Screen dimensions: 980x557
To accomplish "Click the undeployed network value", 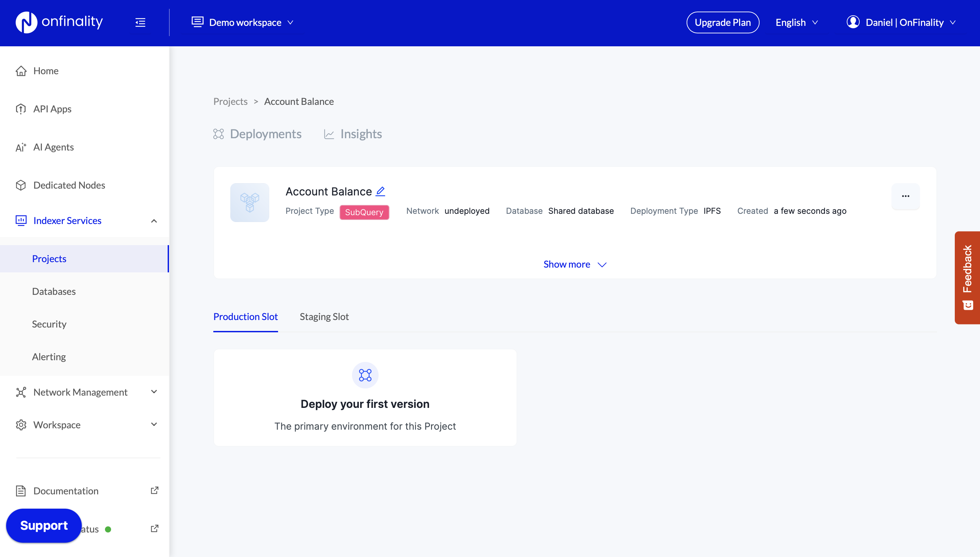I will (466, 211).
